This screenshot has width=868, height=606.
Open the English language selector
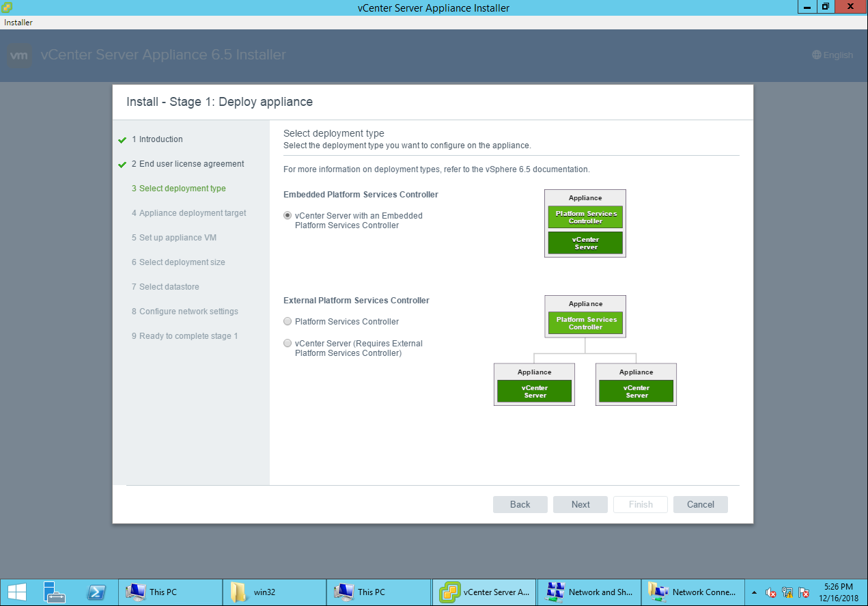[x=832, y=55]
